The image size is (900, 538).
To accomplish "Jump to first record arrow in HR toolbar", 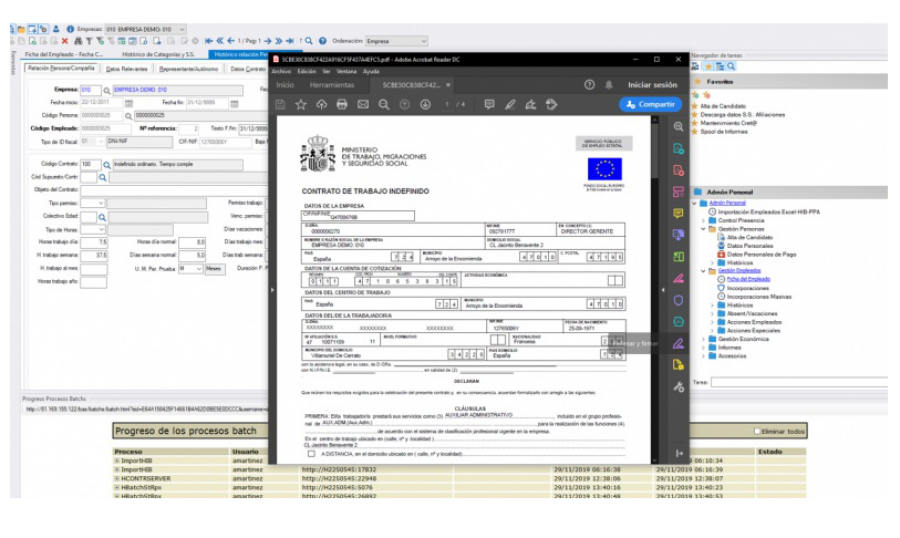I will (x=209, y=41).
